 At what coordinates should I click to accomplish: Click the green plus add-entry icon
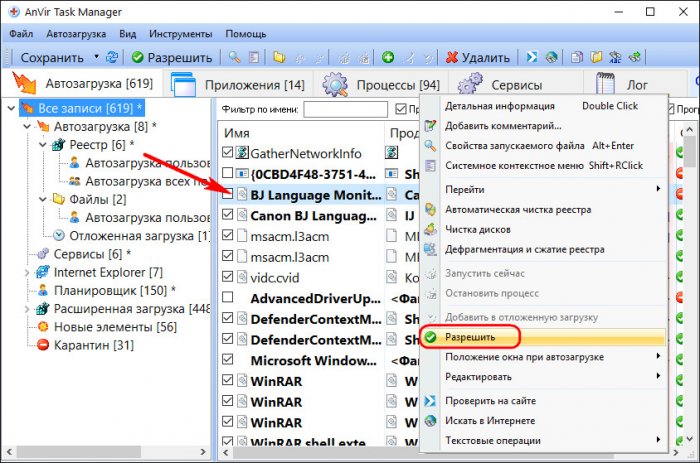pos(388,57)
